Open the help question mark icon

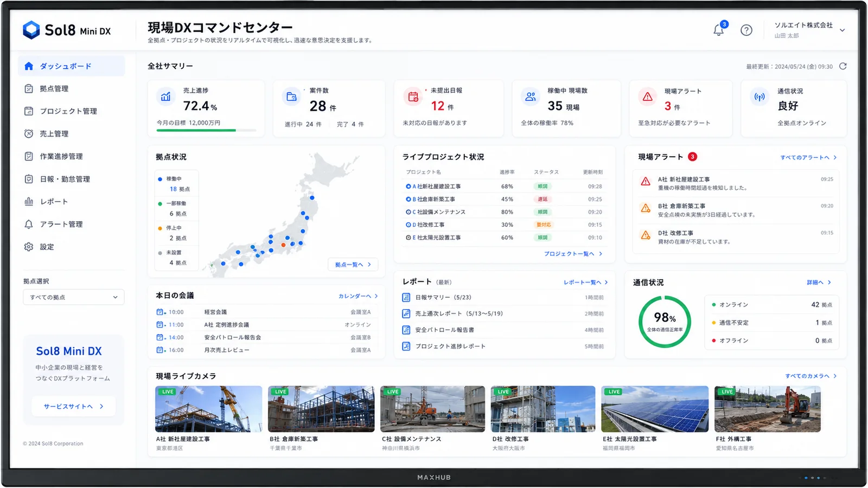pyautogui.click(x=746, y=30)
